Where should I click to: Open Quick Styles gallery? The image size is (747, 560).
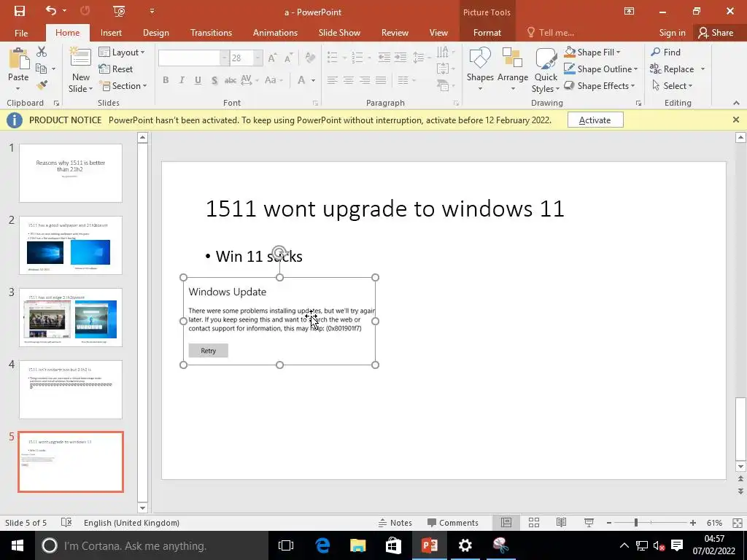546,71
